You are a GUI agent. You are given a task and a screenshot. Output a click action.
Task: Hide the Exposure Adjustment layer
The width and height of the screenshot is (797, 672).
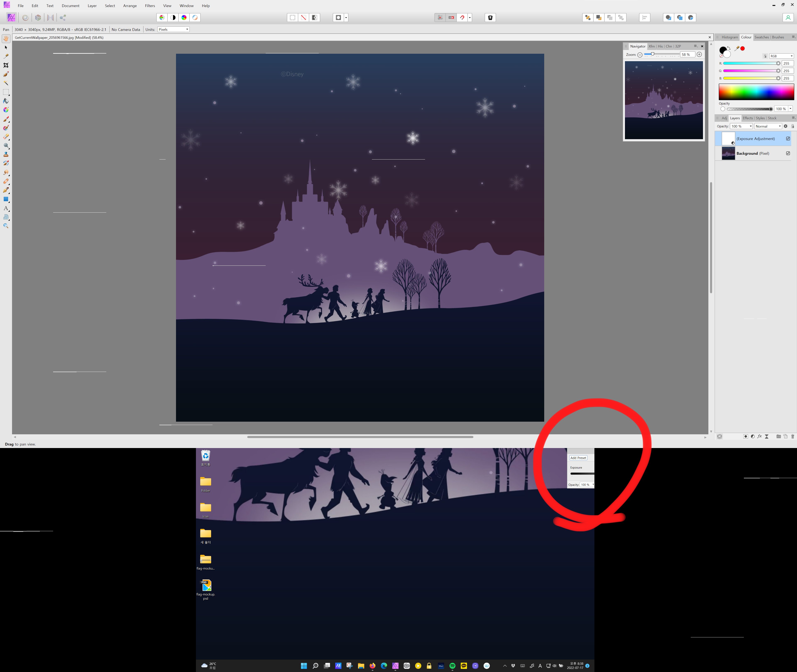point(788,139)
